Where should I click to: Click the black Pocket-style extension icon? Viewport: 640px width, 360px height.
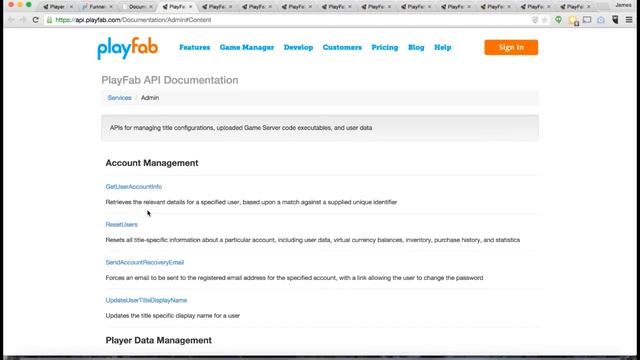(x=615, y=20)
